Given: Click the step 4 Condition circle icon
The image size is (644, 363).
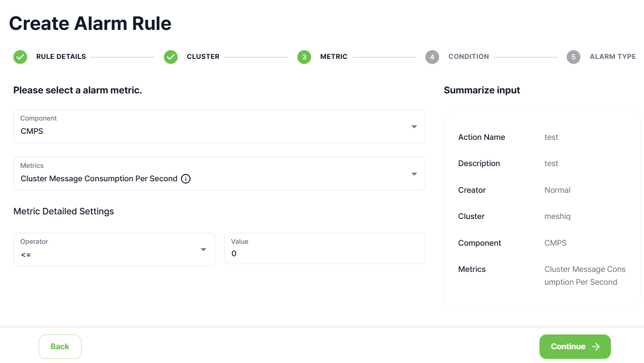Looking at the screenshot, I should 432,57.
